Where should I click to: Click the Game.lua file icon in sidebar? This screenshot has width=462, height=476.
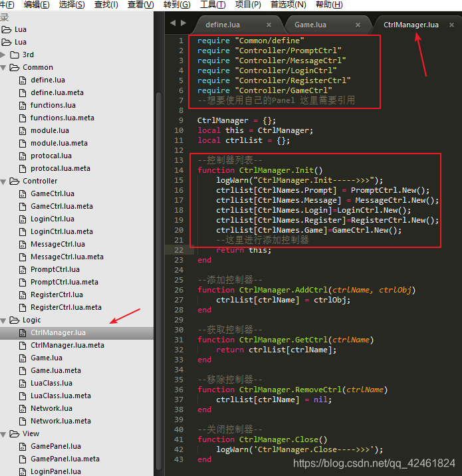pos(23,358)
